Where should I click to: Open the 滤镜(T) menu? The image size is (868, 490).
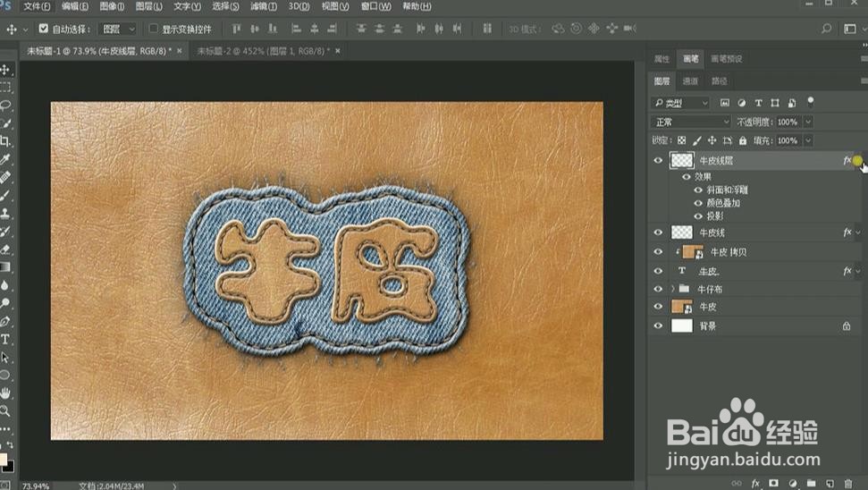264,6
